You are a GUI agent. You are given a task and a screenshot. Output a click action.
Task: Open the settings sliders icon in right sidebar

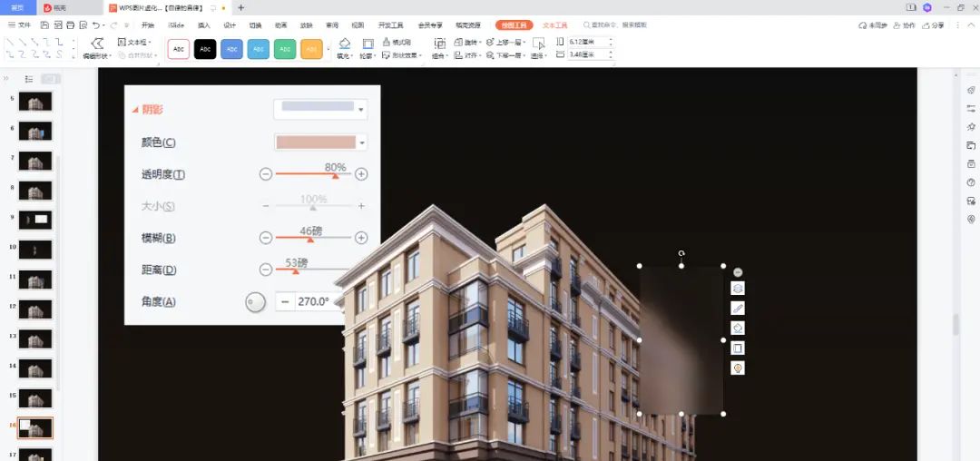(971, 108)
